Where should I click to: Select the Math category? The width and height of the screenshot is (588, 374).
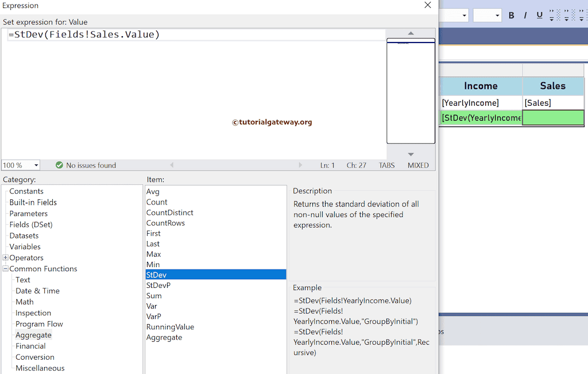pos(25,302)
